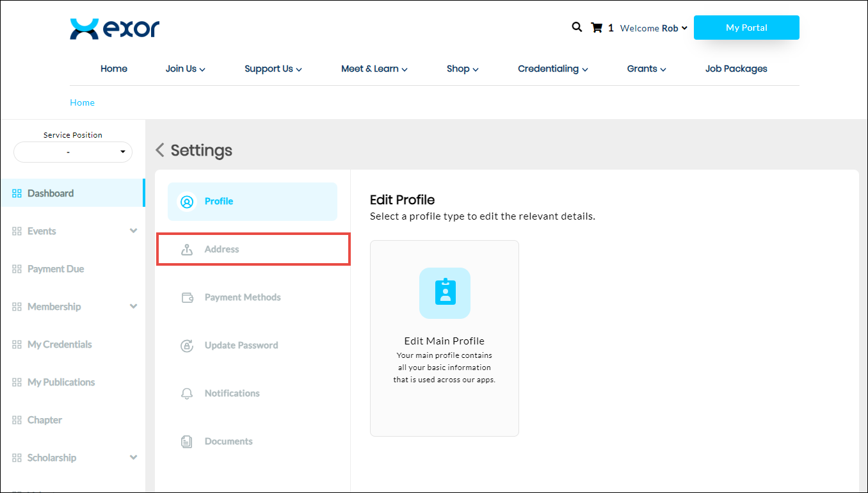868x493 pixels.
Task: Open the Credentialing menu
Action: pos(552,69)
